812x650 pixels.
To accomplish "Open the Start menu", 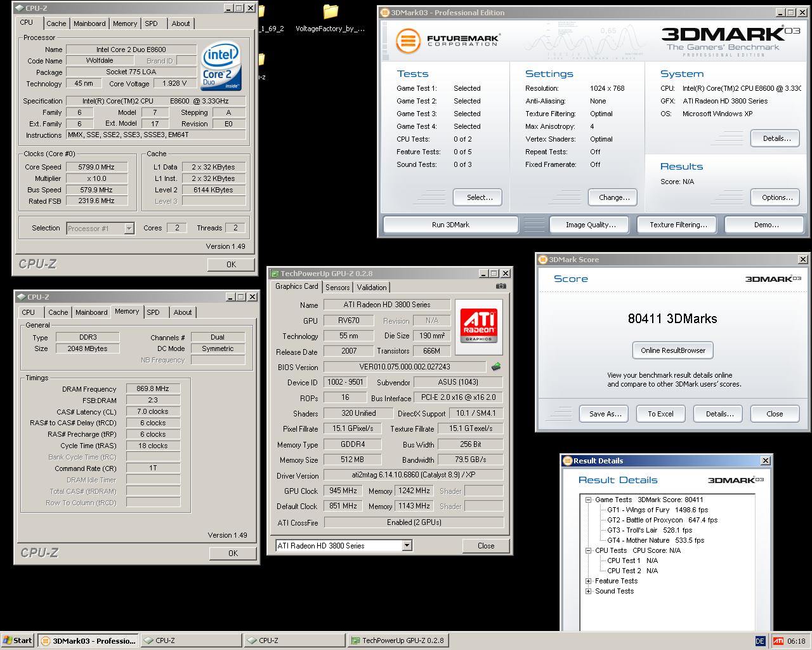I will [18, 640].
